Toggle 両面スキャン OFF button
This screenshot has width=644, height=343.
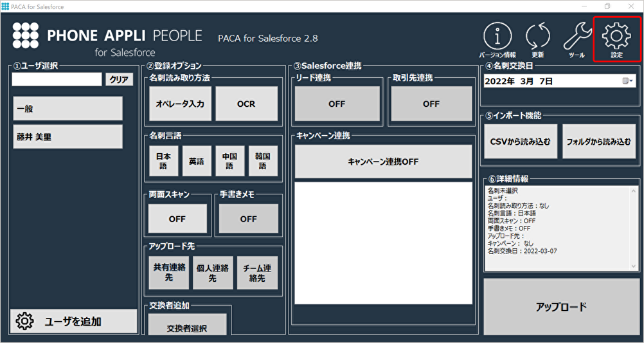point(177,219)
